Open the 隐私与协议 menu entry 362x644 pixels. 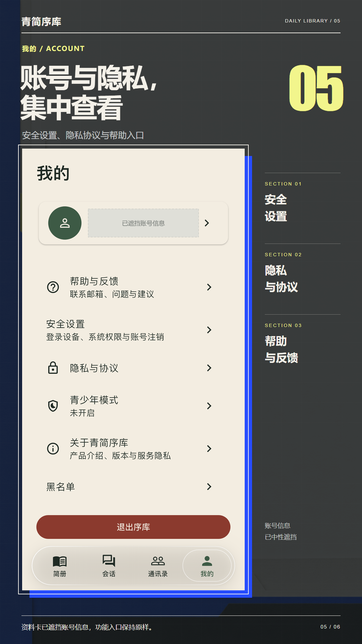(x=133, y=368)
